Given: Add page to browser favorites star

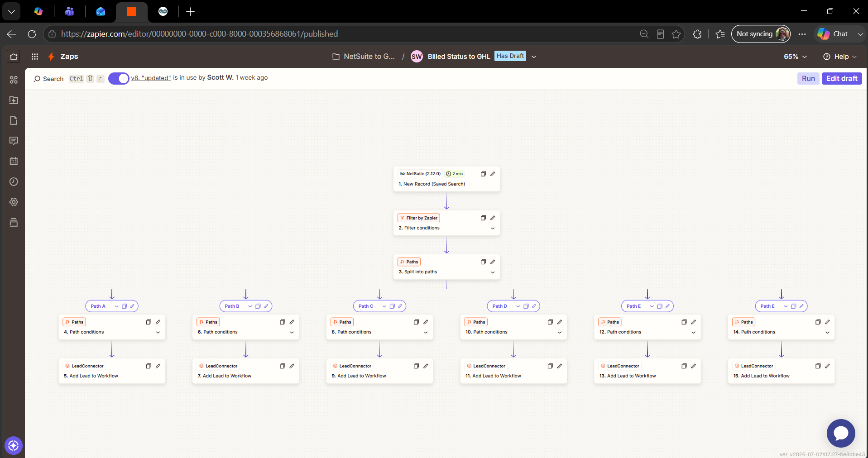Looking at the screenshot, I should [676, 34].
